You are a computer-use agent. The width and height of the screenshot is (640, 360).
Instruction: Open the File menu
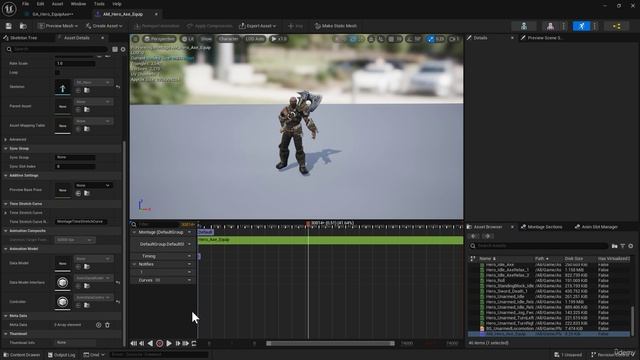pos(25,4)
